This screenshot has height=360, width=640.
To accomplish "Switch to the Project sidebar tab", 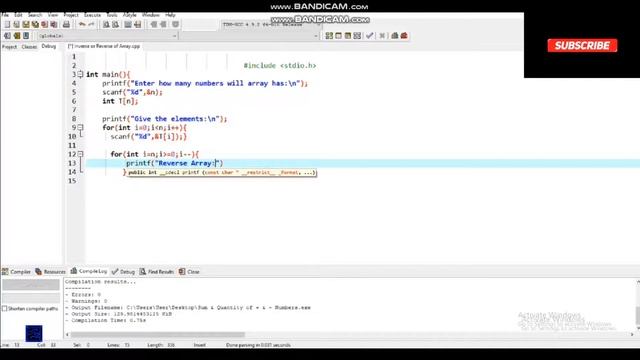I will (x=9, y=47).
